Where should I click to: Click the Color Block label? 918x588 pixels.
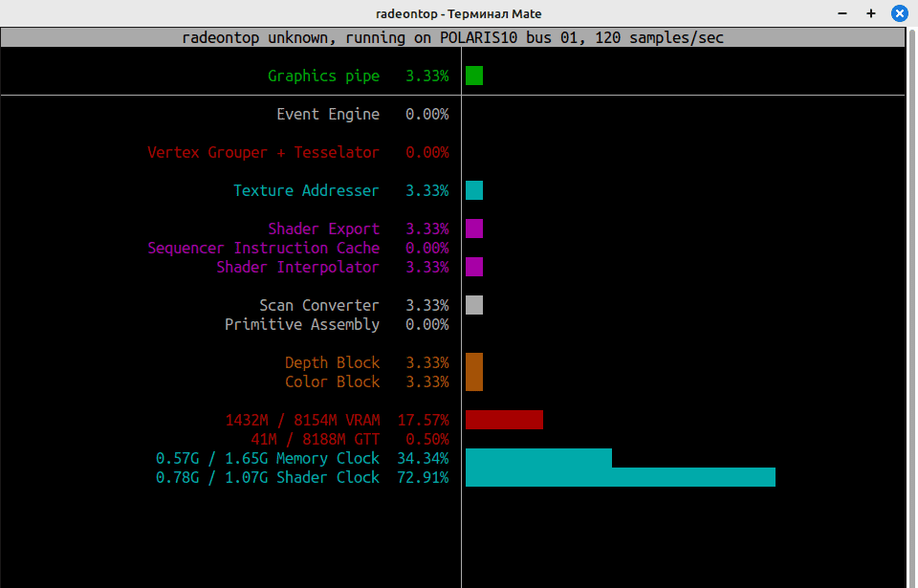tap(332, 381)
